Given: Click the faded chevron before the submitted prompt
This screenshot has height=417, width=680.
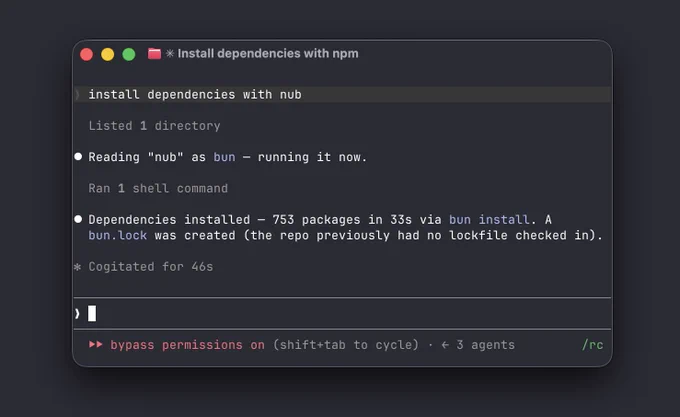Looking at the screenshot, I should 77,94.
